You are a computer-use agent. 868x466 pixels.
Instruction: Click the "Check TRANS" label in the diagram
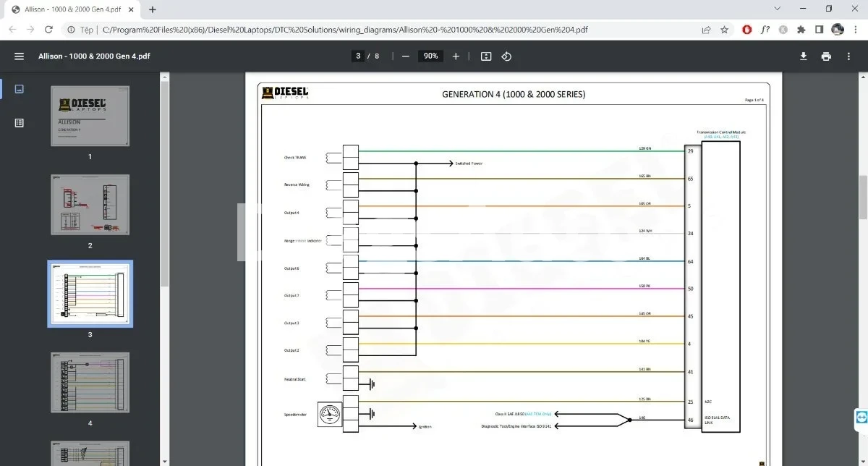295,158
